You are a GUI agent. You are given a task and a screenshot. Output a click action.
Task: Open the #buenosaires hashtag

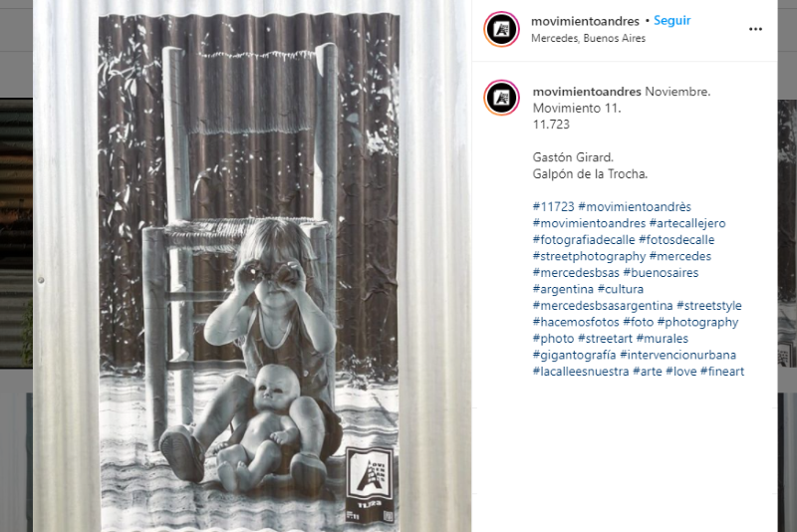(x=661, y=272)
